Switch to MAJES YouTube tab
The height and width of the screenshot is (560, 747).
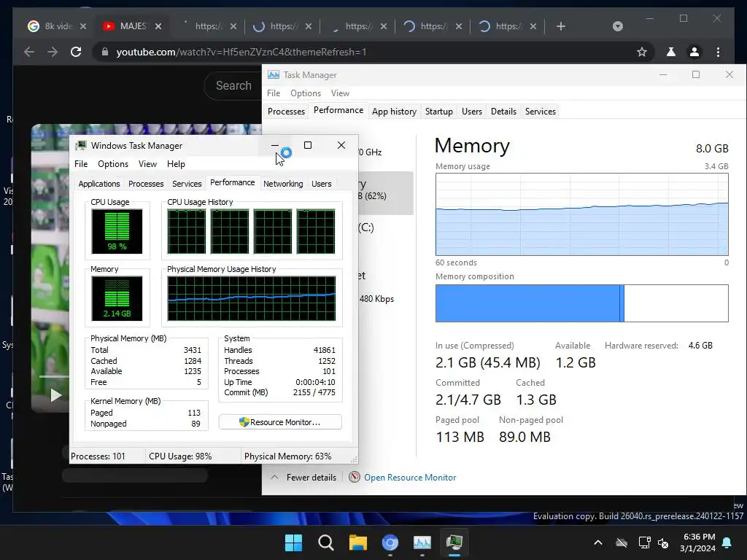[131, 26]
